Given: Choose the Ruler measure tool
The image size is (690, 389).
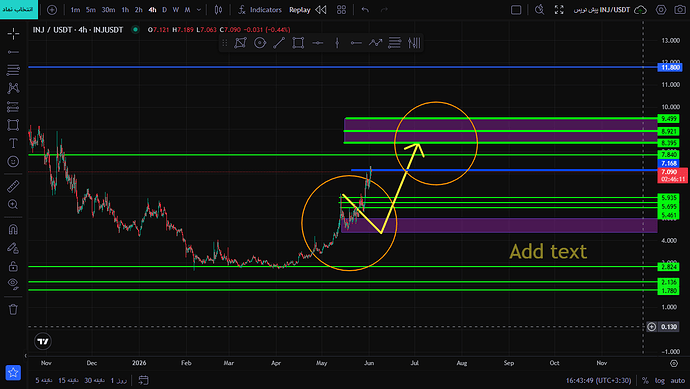Looking at the screenshot, I should pos(13,186).
